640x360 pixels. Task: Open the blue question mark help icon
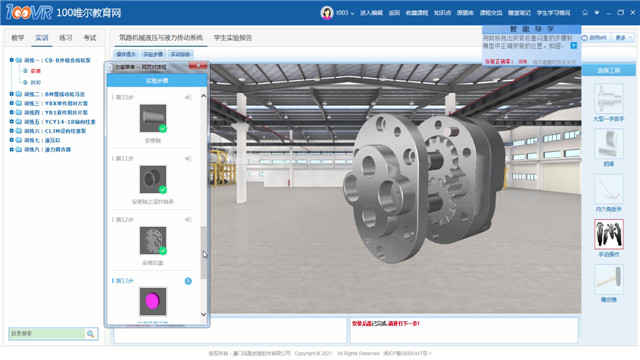click(573, 46)
